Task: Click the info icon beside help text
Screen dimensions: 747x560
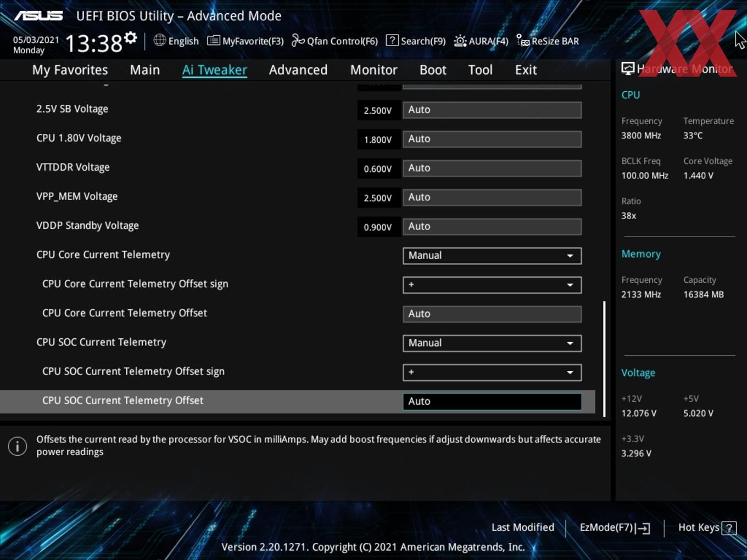Action: coord(18,446)
